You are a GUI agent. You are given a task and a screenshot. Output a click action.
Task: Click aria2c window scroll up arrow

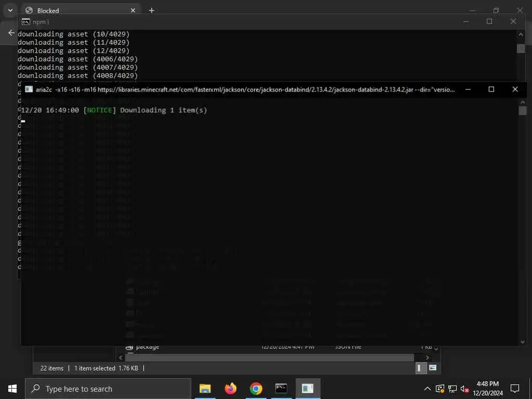click(523, 102)
